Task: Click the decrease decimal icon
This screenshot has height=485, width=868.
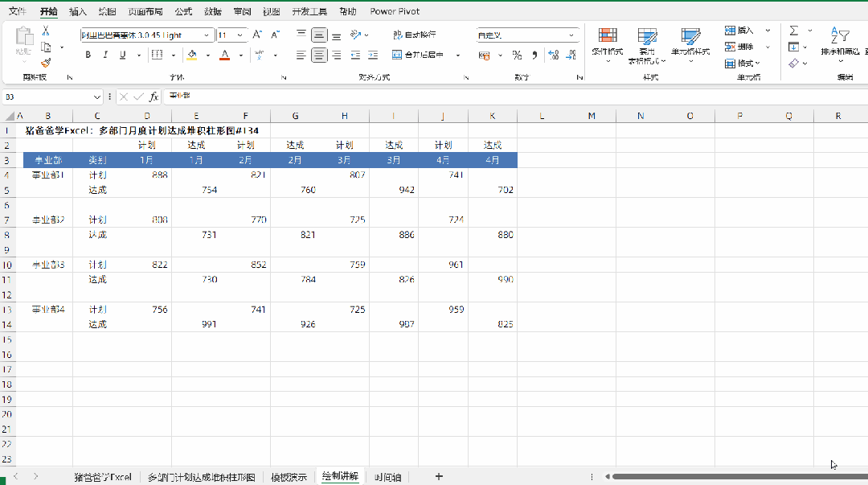Action: click(571, 55)
